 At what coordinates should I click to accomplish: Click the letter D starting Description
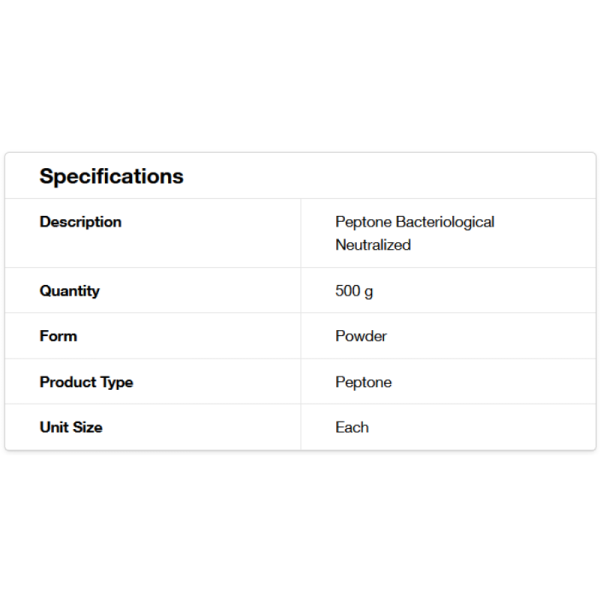tap(45, 222)
